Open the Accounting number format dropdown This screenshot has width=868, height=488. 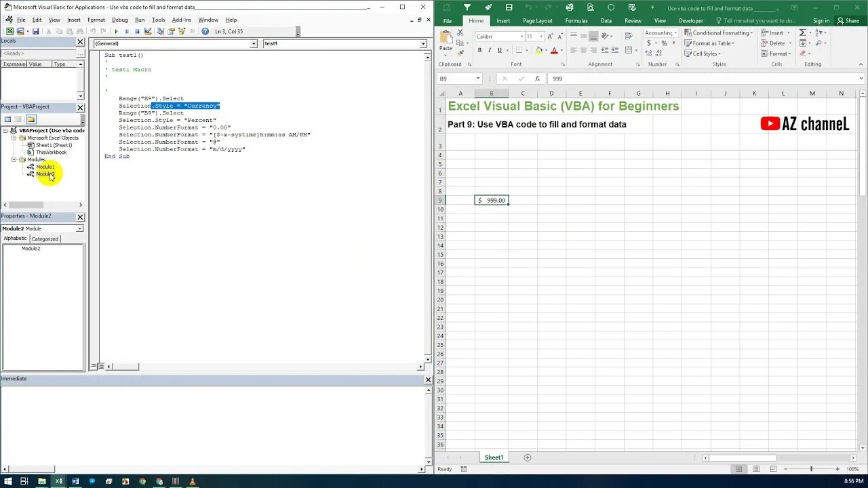tap(675, 33)
